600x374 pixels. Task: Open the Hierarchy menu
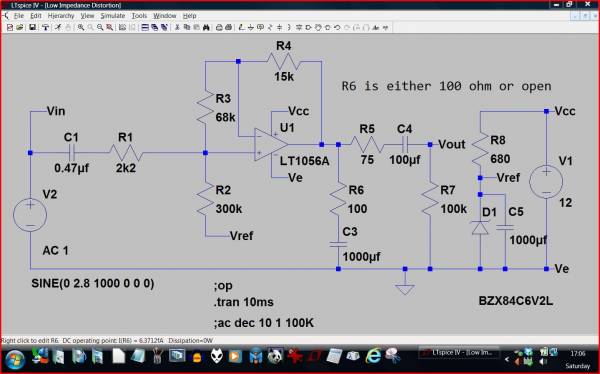61,16
